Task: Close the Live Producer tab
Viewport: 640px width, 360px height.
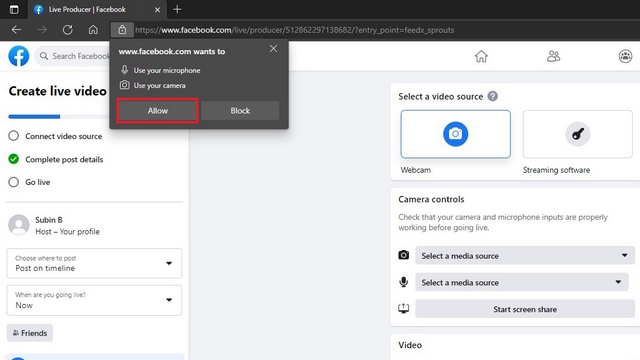Action: [x=158, y=10]
